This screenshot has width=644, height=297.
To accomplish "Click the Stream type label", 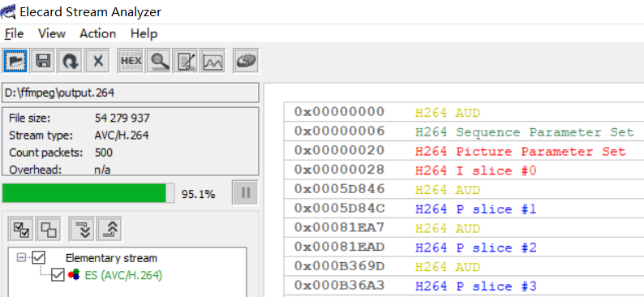I will (x=41, y=136).
